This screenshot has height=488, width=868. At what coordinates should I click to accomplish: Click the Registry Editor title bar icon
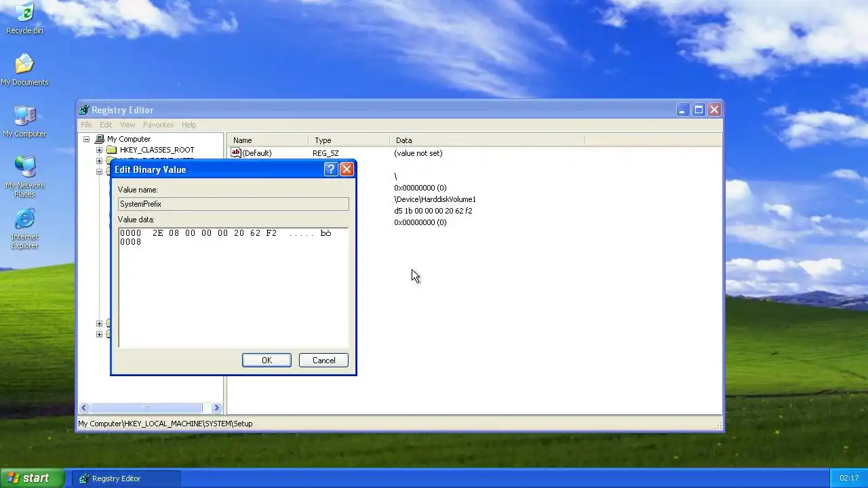click(83, 110)
